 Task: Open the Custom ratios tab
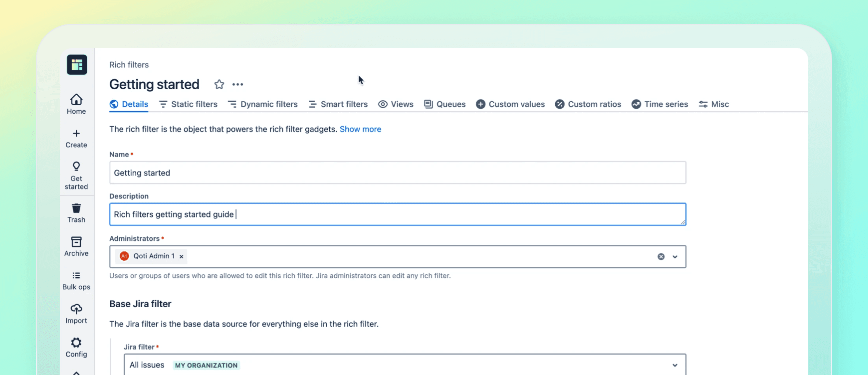(588, 104)
